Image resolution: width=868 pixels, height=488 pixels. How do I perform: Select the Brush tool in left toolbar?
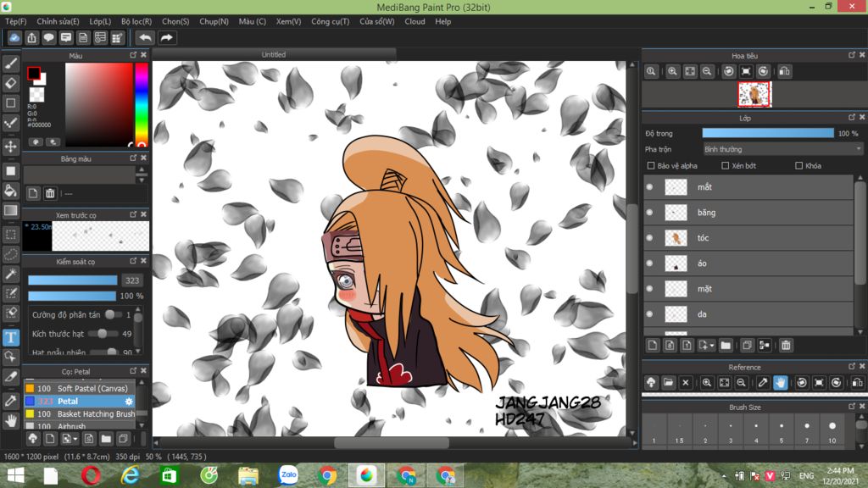point(10,64)
